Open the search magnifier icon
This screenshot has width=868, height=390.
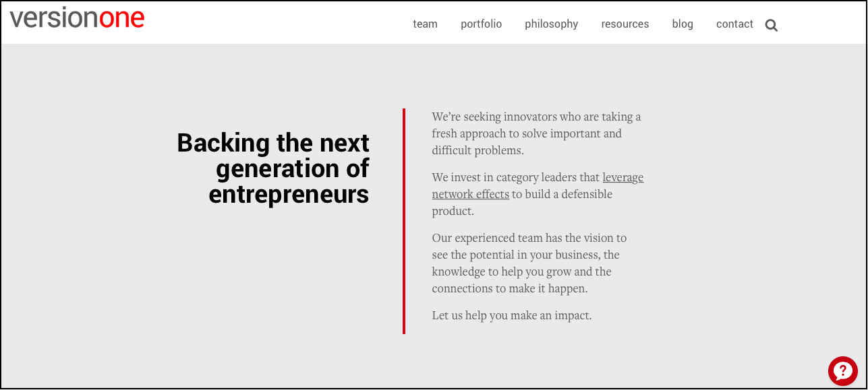click(x=771, y=24)
